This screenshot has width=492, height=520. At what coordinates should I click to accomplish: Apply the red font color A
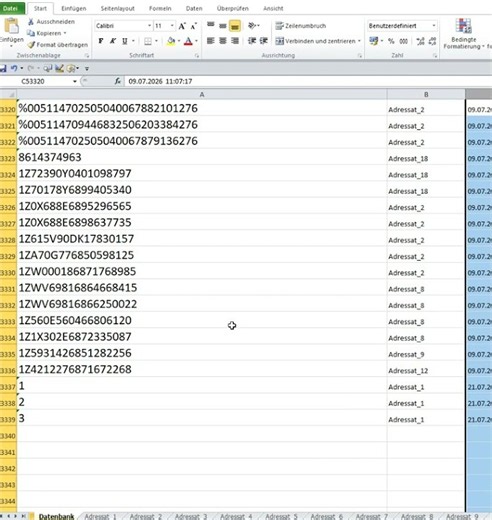point(188,41)
